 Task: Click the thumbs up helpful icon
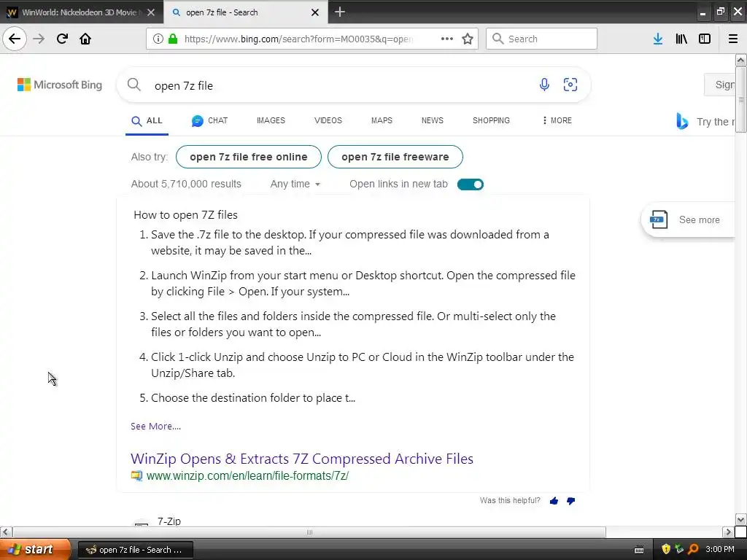[x=554, y=500]
